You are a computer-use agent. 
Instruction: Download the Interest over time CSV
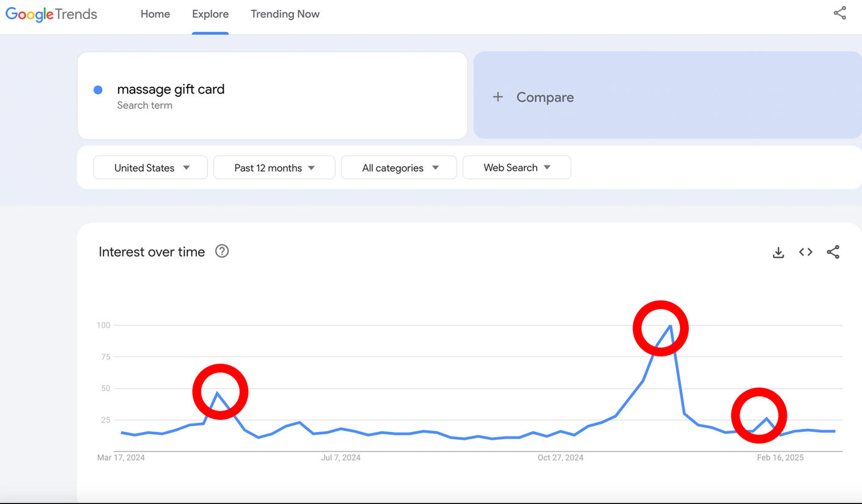click(x=778, y=252)
